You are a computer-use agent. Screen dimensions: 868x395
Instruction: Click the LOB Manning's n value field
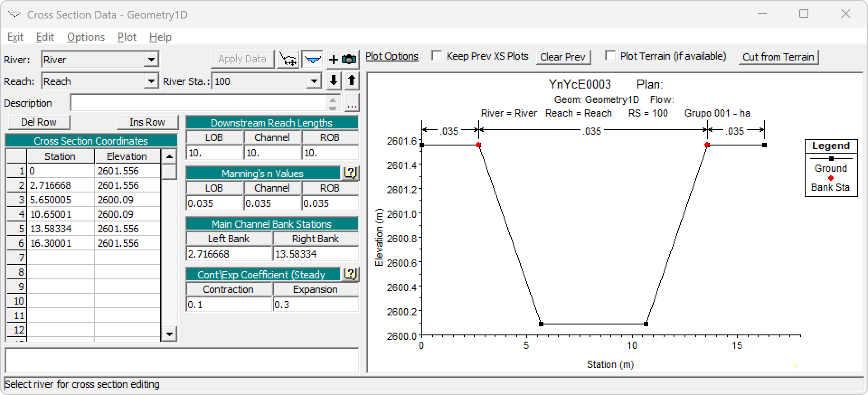215,203
